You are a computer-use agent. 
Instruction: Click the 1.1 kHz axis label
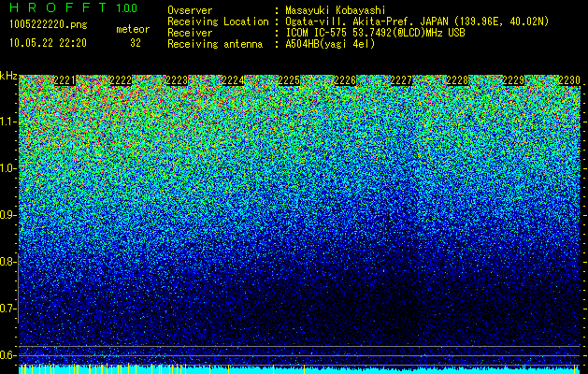[8, 122]
